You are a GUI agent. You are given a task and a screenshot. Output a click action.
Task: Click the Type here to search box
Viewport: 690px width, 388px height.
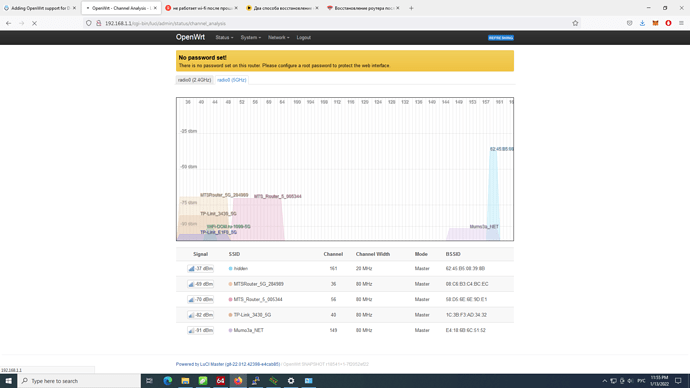click(79, 381)
